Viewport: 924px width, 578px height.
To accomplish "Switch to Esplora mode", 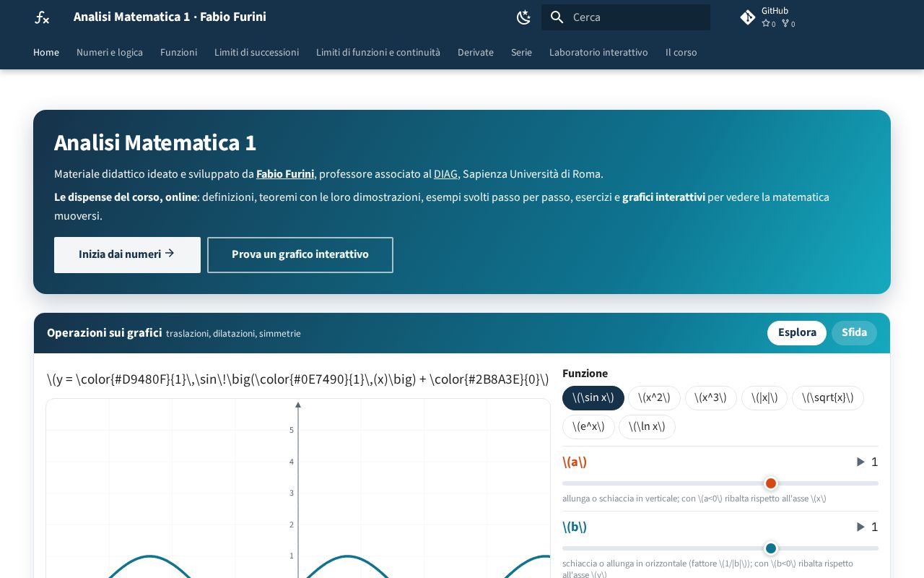I will (x=797, y=333).
